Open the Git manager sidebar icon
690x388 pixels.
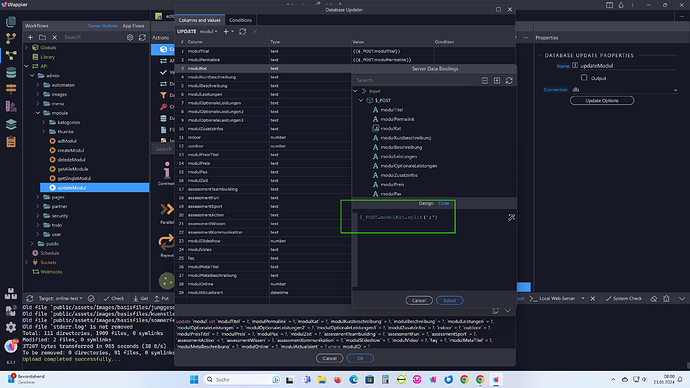pos(11,38)
